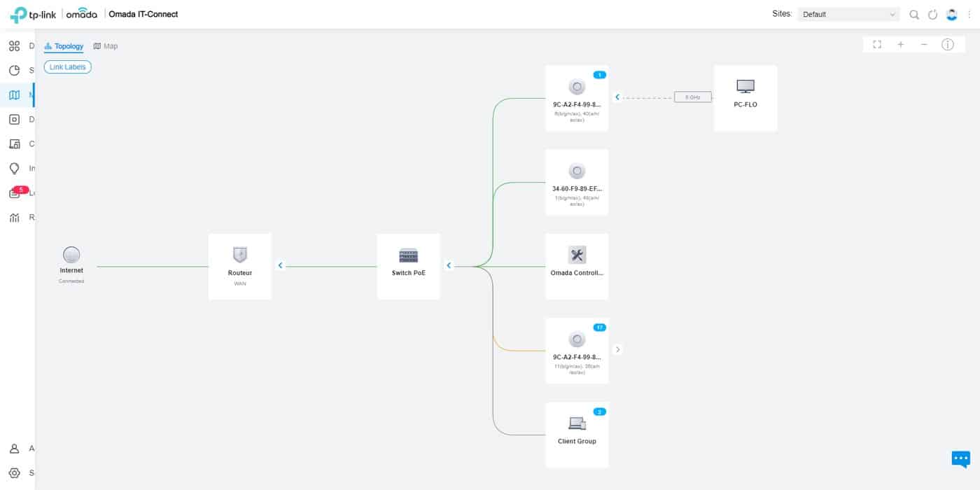Show topology legend via the info button
The width and height of the screenshot is (980, 490).
pos(947,44)
